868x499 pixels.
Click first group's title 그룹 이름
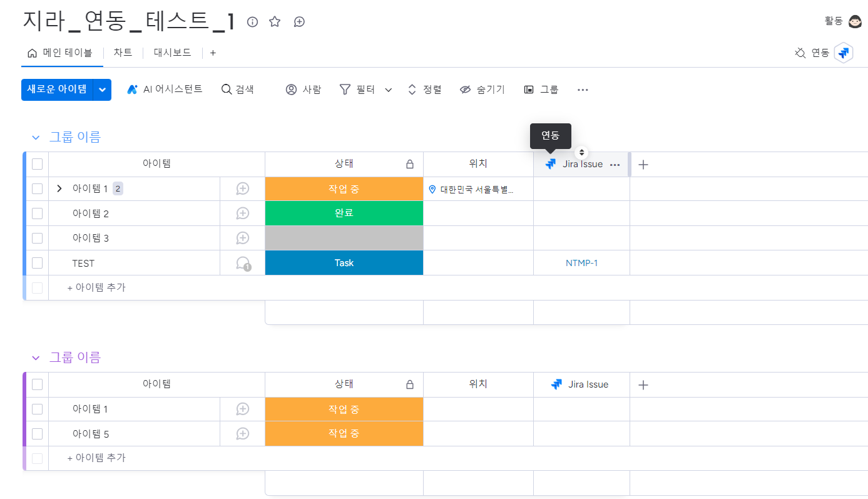point(75,137)
